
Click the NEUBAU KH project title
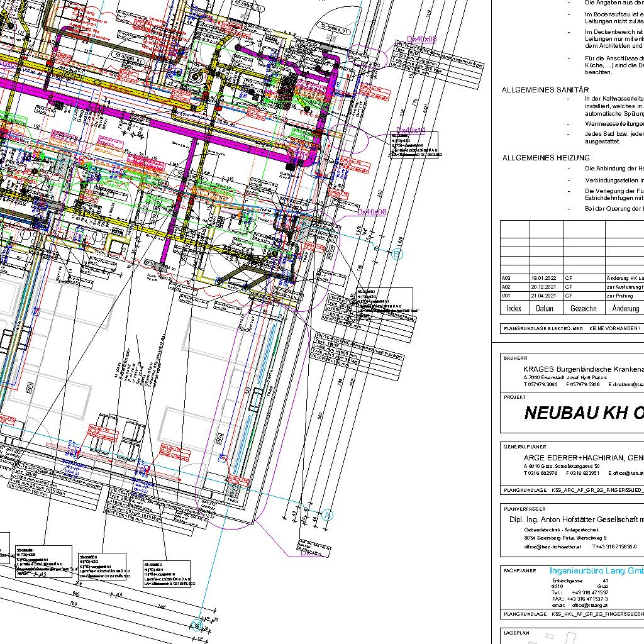pyautogui.click(x=583, y=413)
